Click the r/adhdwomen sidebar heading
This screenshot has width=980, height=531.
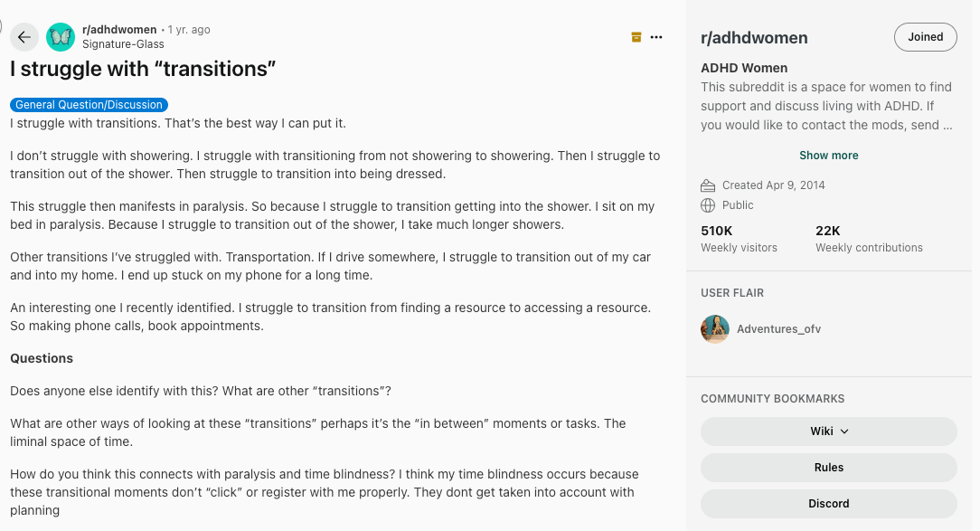coord(754,37)
